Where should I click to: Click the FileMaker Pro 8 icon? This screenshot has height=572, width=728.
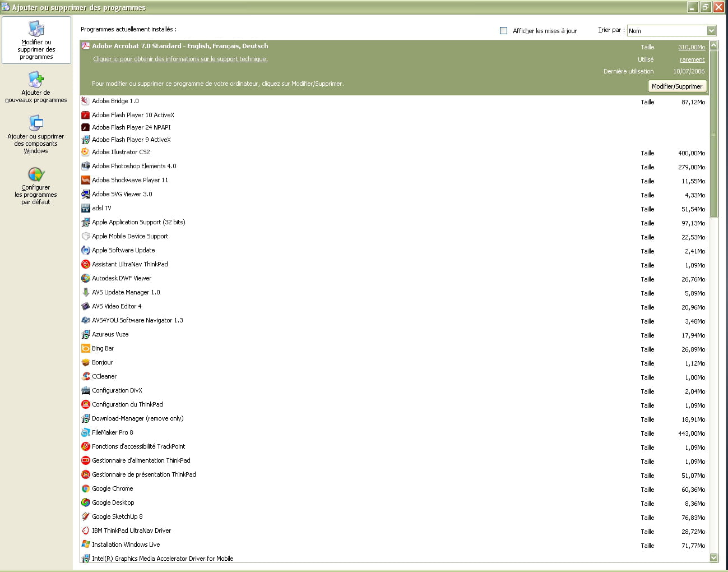(86, 432)
